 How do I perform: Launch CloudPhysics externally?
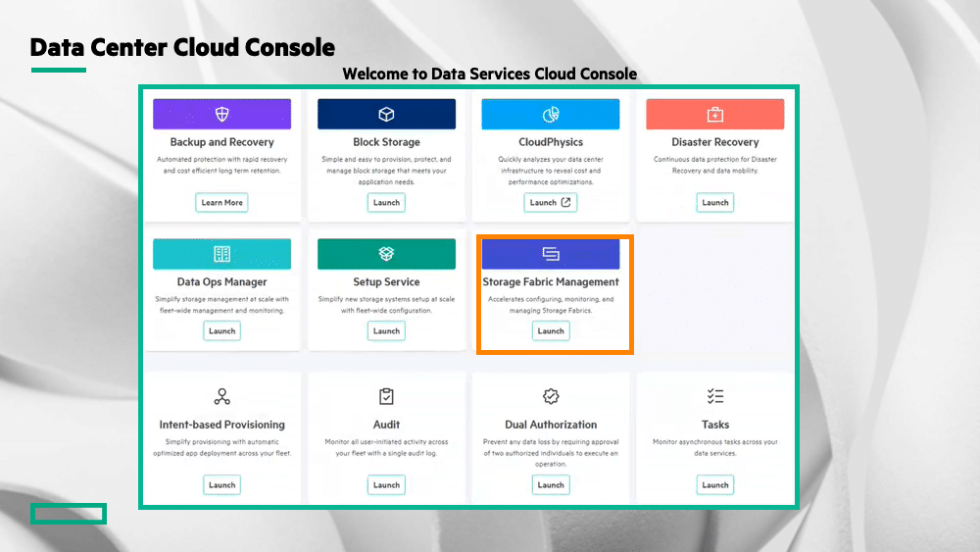[551, 203]
